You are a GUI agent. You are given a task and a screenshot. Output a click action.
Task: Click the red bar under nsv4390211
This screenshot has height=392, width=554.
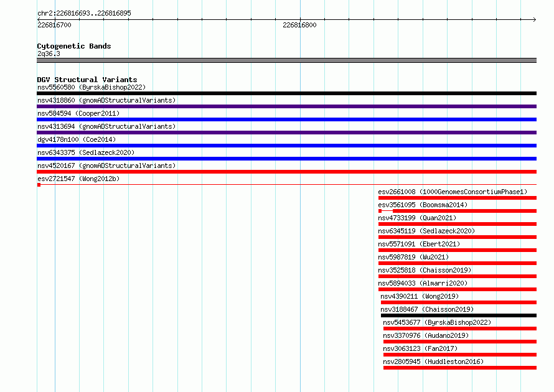point(459,302)
